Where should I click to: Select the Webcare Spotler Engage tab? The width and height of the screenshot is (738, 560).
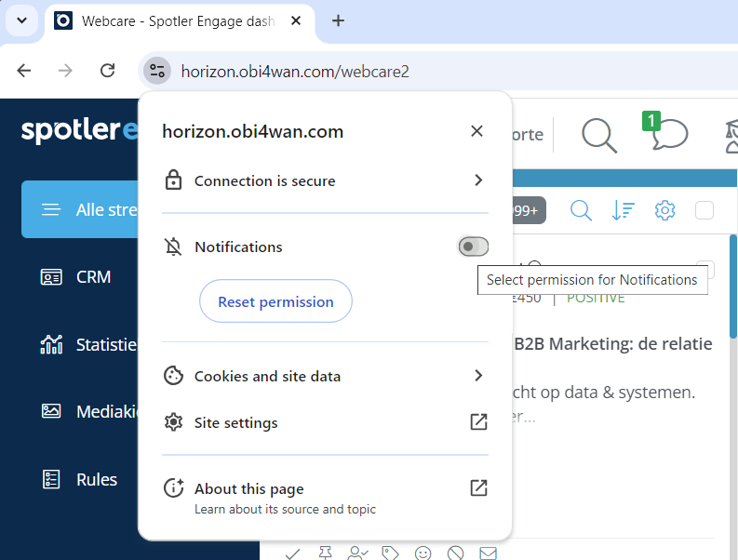pyautogui.click(x=179, y=21)
